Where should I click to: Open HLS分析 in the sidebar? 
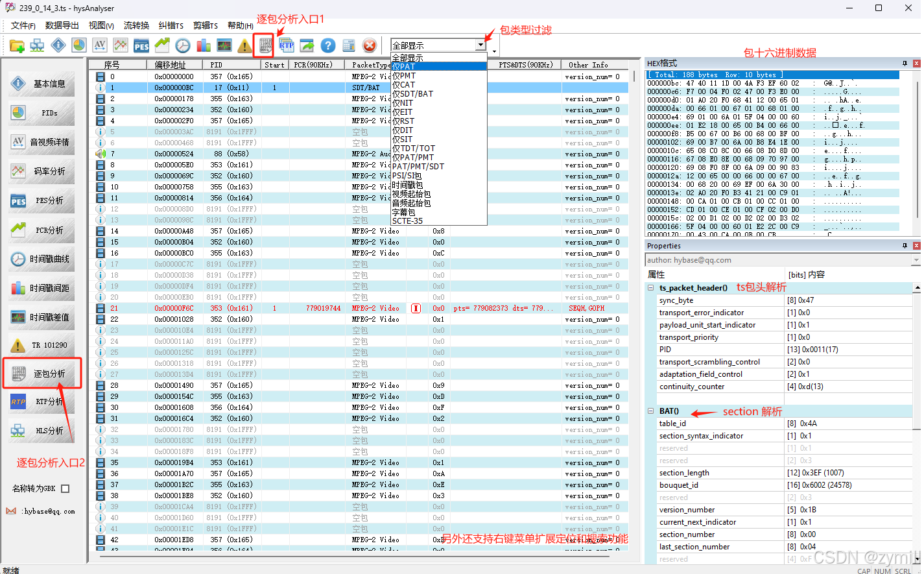click(42, 431)
